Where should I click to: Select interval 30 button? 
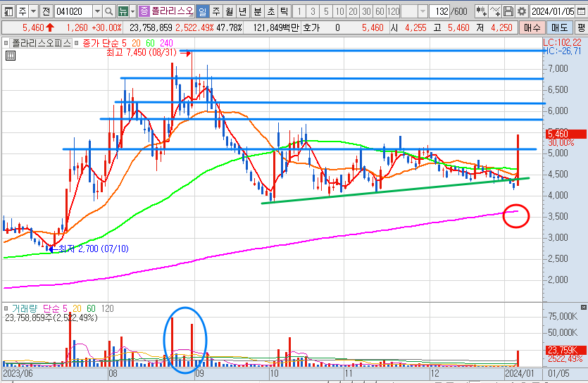[x=366, y=11]
